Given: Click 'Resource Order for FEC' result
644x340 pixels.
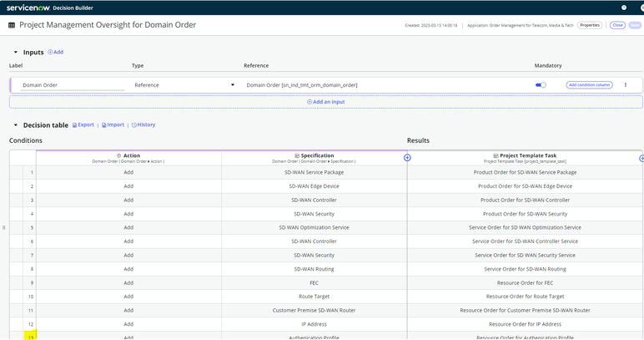Looking at the screenshot, I should [525, 283].
